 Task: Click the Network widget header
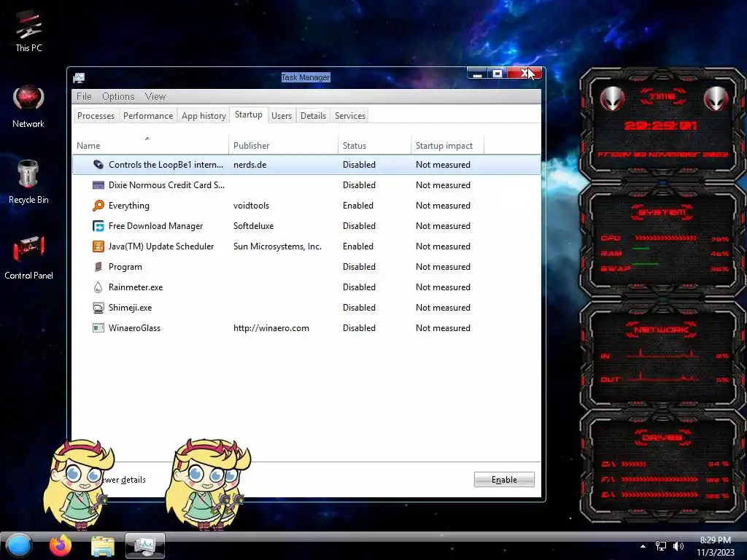coord(661,330)
